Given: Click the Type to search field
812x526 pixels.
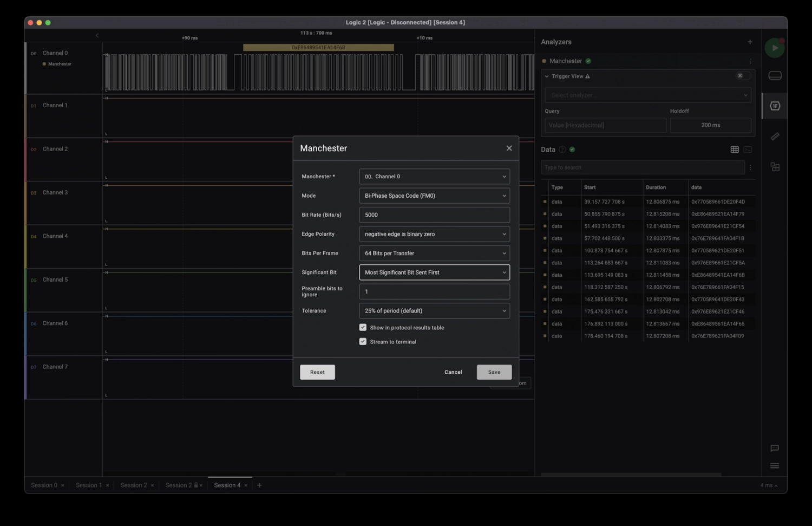Looking at the screenshot, I should tap(643, 167).
